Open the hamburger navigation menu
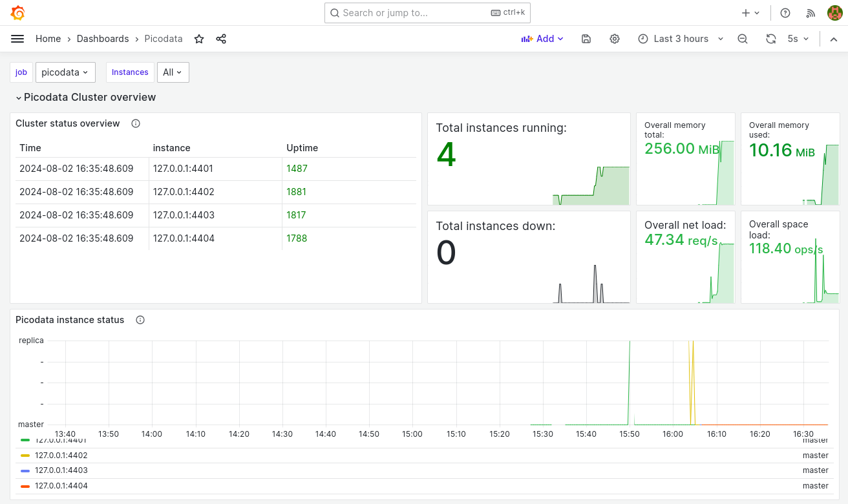 pyautogui.click(x=17, y=39)
